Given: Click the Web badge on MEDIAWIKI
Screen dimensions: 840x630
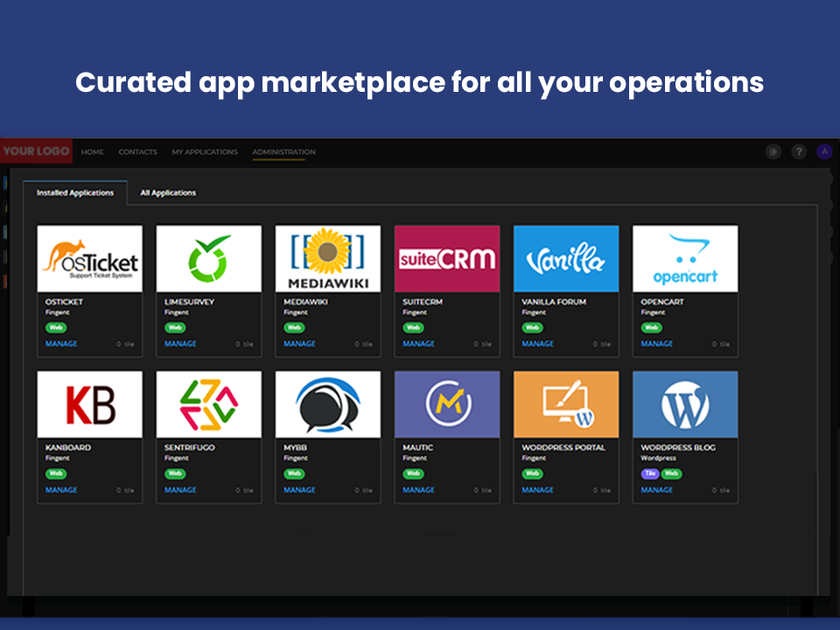Looking at the screenshot, I should (294, 327).
